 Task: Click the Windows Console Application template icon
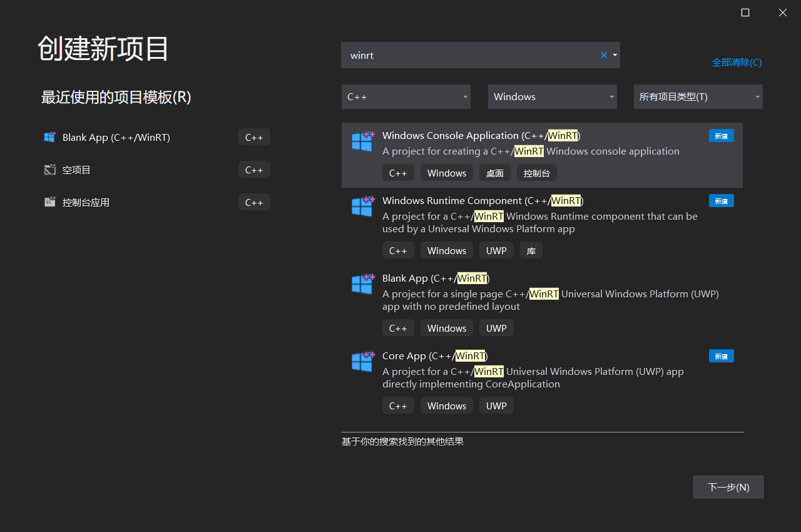click(362, 141)
